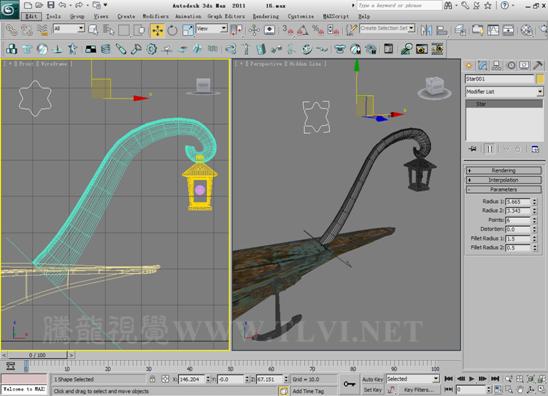
Task: Click the Align tool icon
Action: click(x=442, y=30)
